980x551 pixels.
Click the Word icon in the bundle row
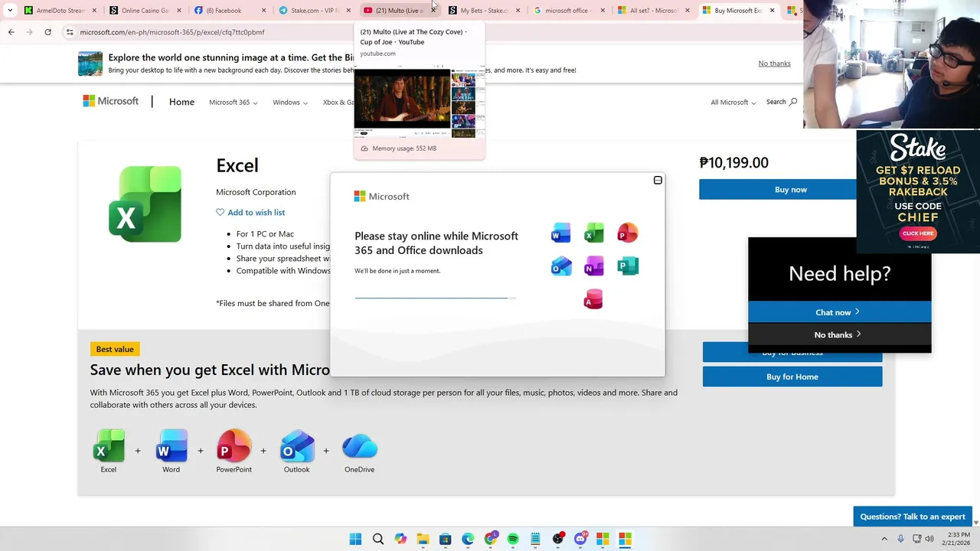point(171,446)
